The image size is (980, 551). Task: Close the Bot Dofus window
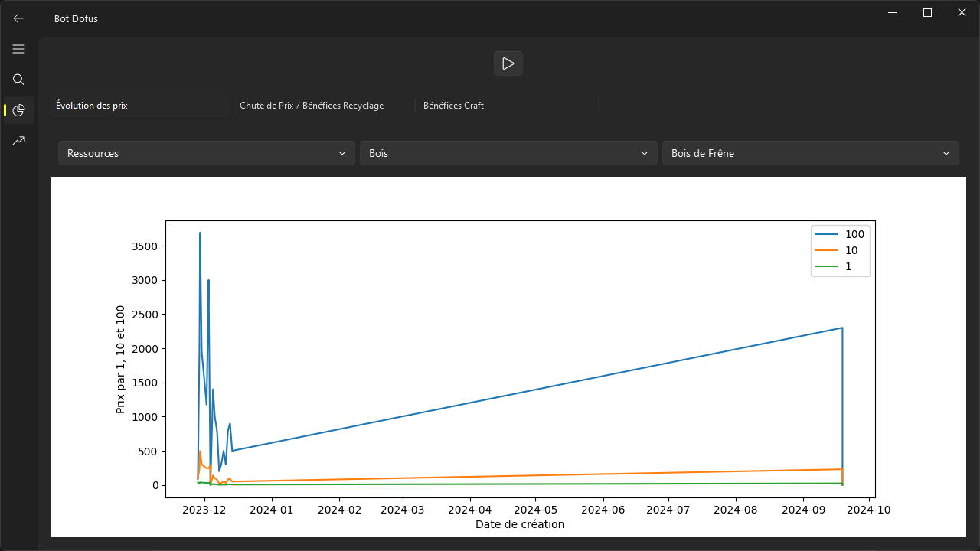coord(962,12)
